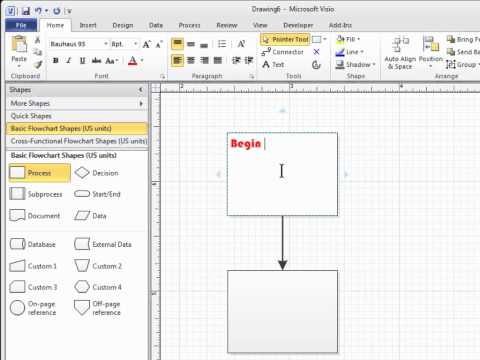Click the Connection Point X icon
The height and width of the screenshot is (360, 480).
[316, 52]
